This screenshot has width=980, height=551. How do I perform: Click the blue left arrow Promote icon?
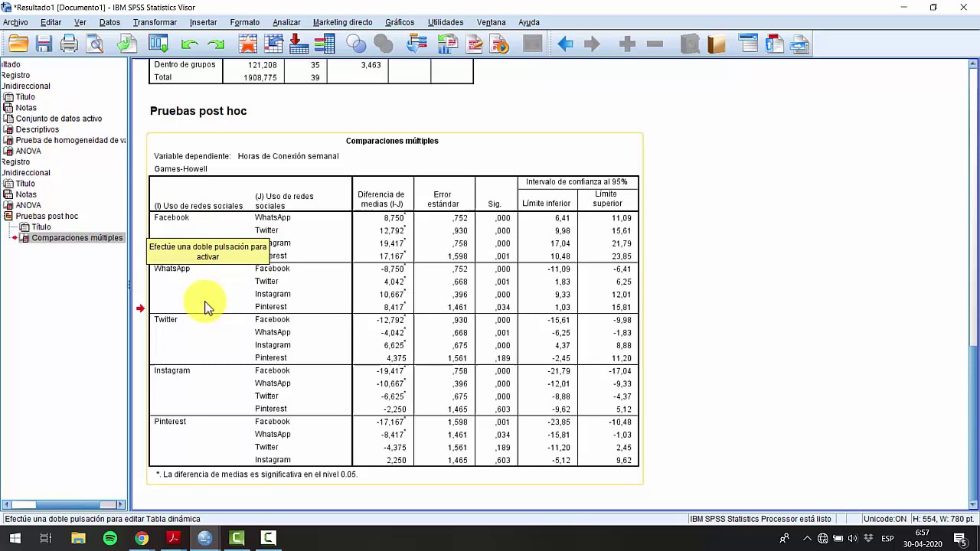pos(565,44)
